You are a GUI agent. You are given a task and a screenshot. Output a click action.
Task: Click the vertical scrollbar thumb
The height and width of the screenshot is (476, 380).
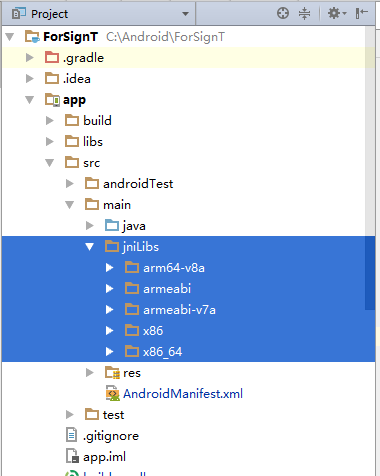(x=370, y=273)
